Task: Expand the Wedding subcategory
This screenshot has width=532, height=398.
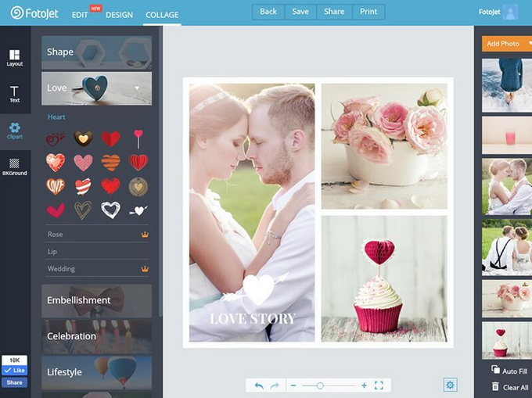Action: (x=97, y=269)
